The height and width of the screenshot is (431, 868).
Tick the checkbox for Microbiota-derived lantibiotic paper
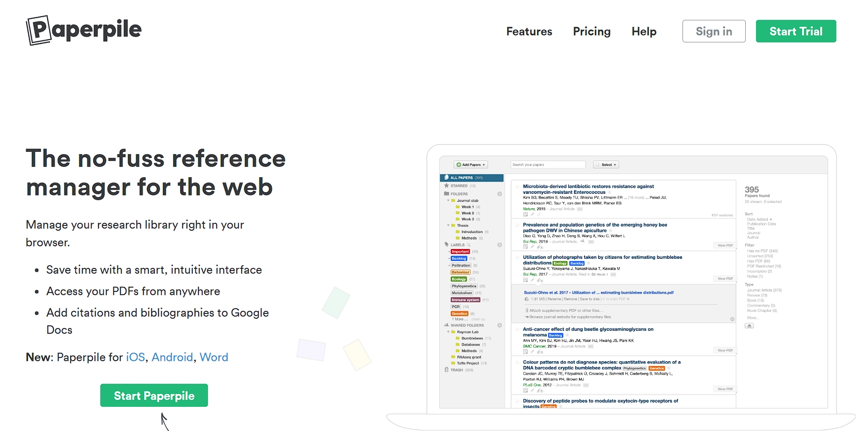pos(517,187)
